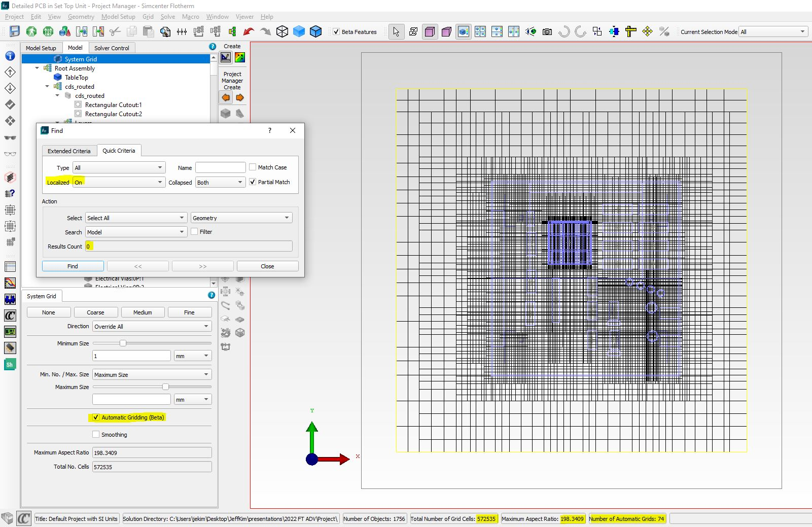
Task: Click the Save project icon
Action: (x=15, y=31)
